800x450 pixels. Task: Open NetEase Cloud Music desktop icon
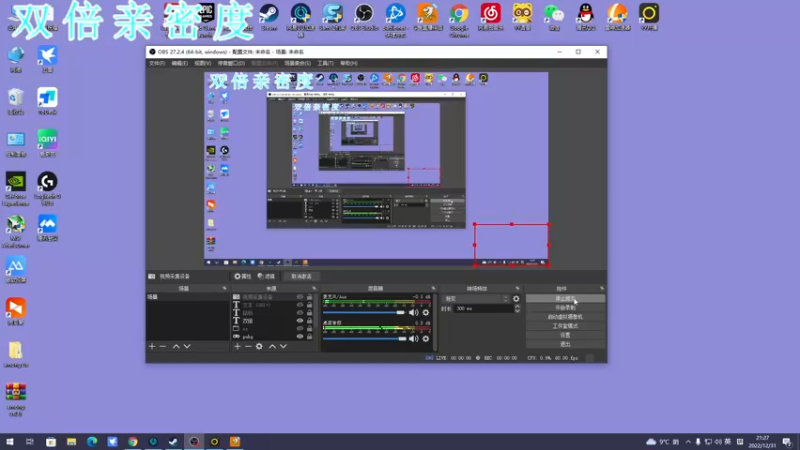(490, 17)
